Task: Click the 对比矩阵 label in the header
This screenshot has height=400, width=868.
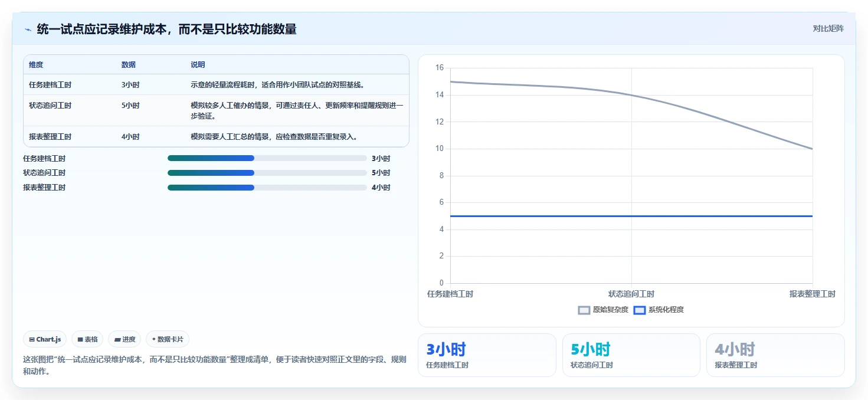Action: point(828,28)
